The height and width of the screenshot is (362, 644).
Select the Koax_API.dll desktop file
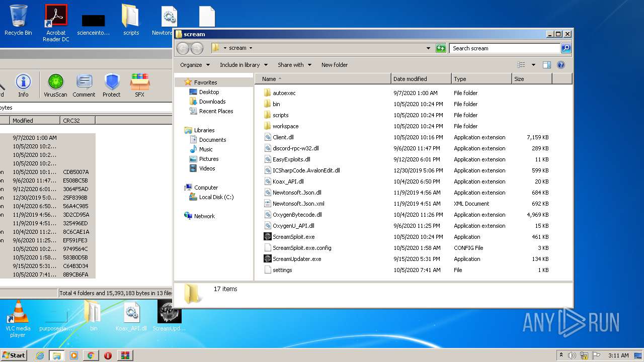131,316
